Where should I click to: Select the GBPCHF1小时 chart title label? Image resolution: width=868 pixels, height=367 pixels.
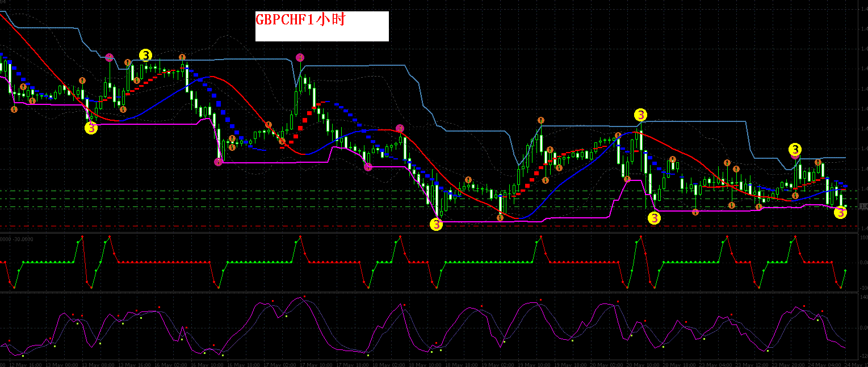point(301,20)
